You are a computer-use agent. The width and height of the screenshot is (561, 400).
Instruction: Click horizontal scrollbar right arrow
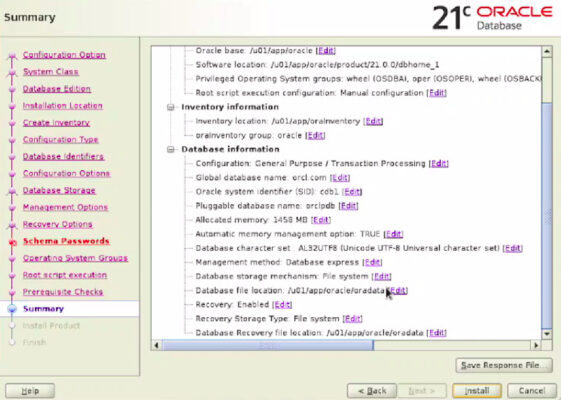536,345
